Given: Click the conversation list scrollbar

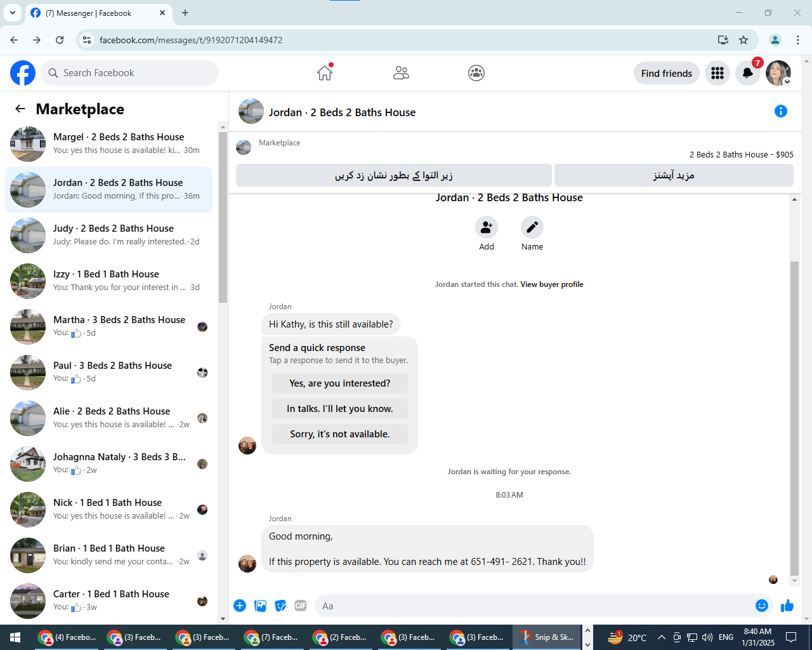Looking at the screenshot, I should click(223, 217).
